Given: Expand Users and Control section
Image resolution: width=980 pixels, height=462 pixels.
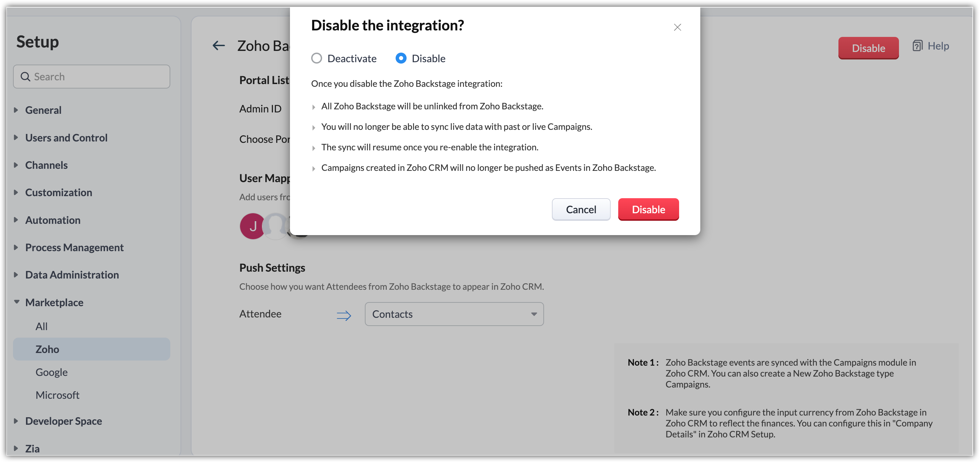Looking at the screenshot, I should [16, 138].
